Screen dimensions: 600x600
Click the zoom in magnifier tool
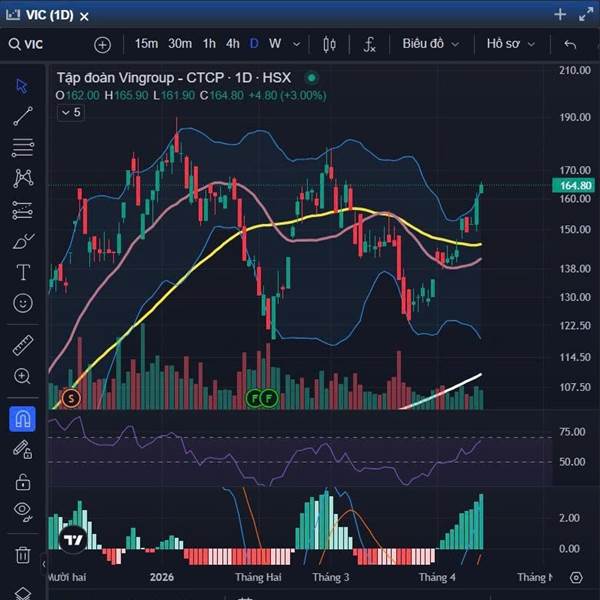(x=23, y=376)
